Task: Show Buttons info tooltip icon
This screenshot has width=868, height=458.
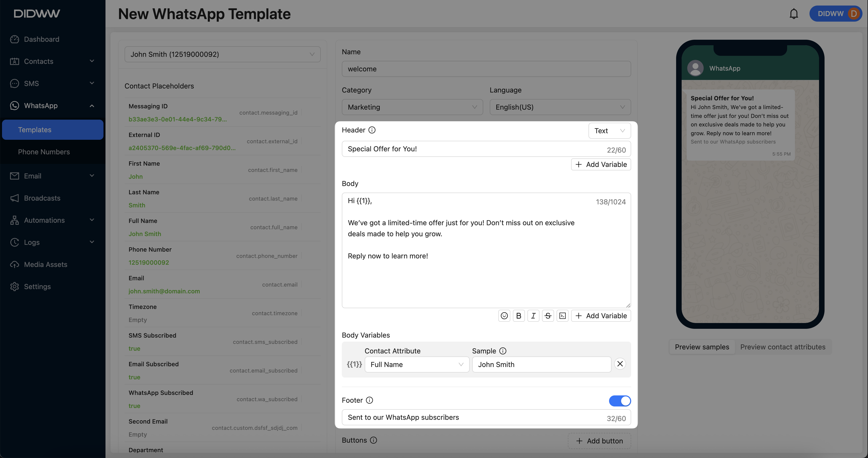Action: [x=373, y=440]
